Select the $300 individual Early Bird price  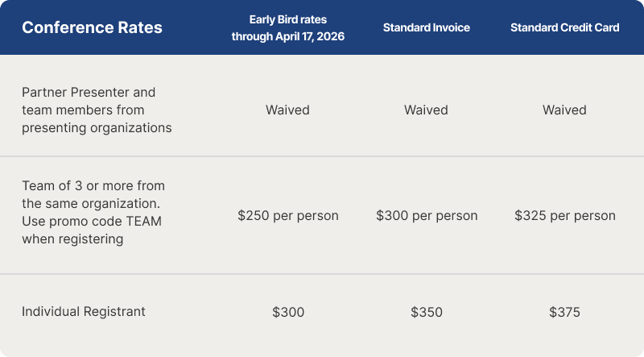[287, 312]
